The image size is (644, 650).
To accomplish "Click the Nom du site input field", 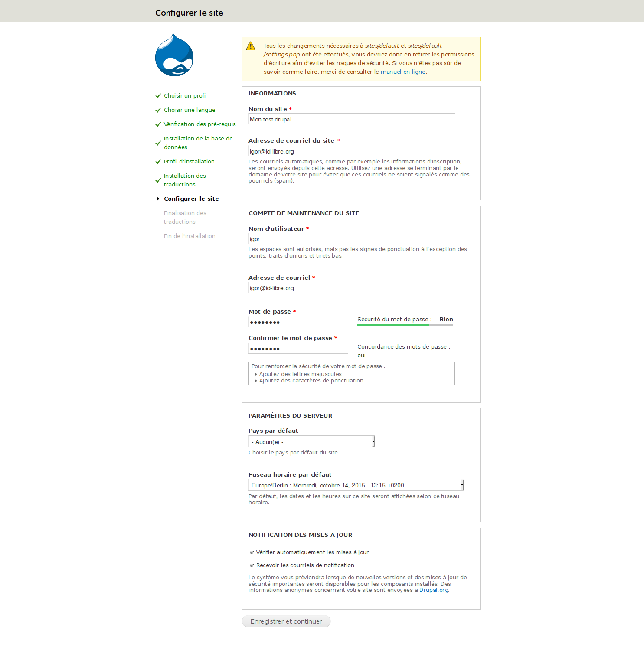I will click(351, 119).
